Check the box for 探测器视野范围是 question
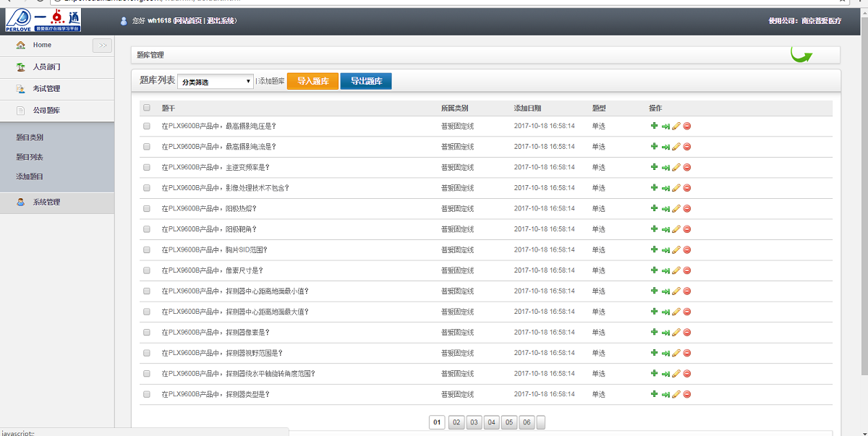The height and width of the screenshot is (436, 868). point(147,353)
